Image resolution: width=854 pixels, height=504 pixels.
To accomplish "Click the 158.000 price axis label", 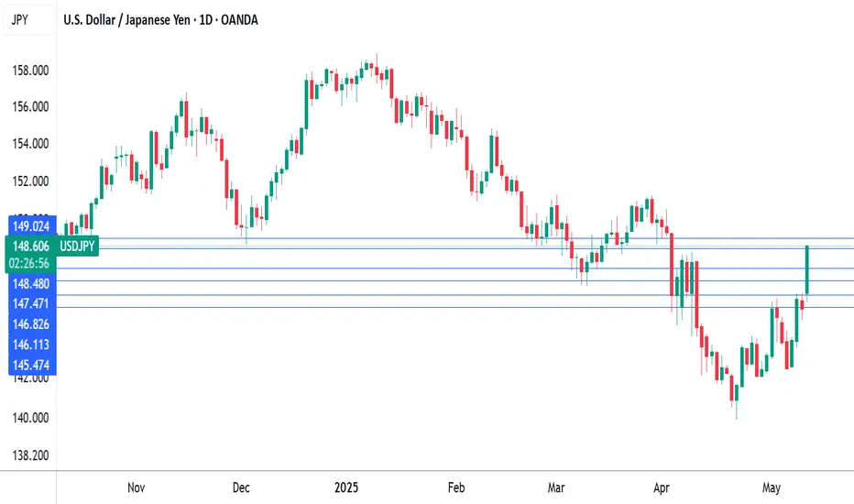I will point(30,71).
